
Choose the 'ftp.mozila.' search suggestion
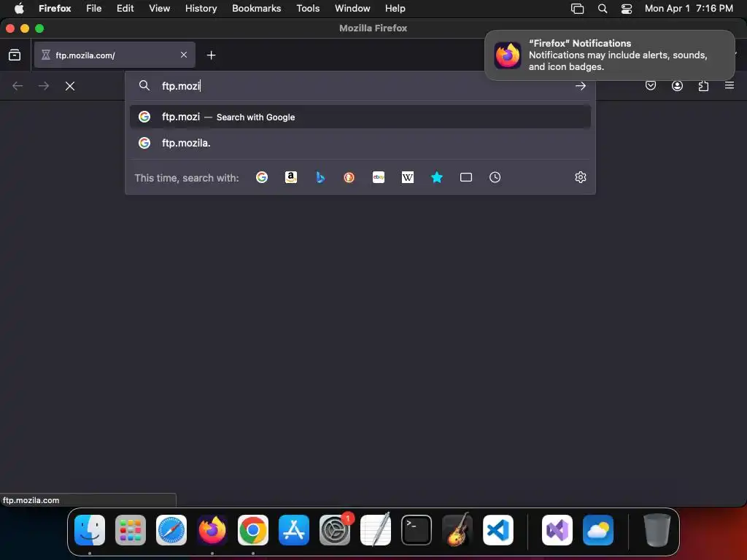click(x=360, y=143)
